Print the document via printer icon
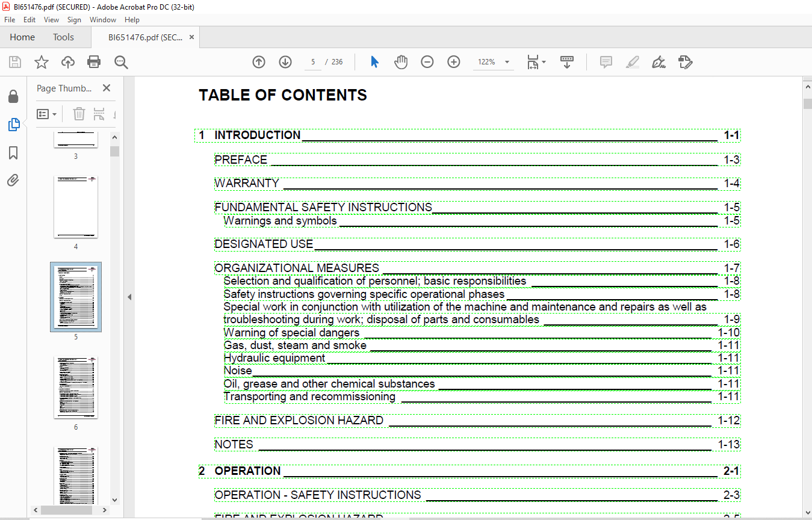Image resolution: width=812 pixels, height=520 pixels. [x=94, y=62]
